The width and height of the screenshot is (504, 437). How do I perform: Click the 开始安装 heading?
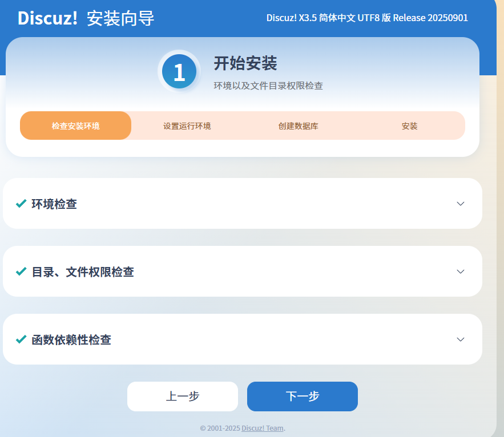tap(245, 63)
